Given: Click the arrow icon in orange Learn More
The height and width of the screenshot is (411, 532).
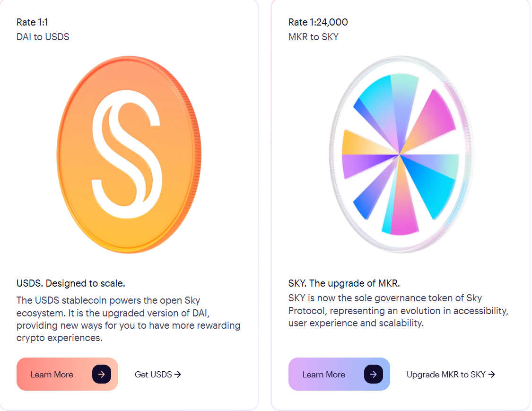Looking at the screenshot, I should tap(101, 374).
